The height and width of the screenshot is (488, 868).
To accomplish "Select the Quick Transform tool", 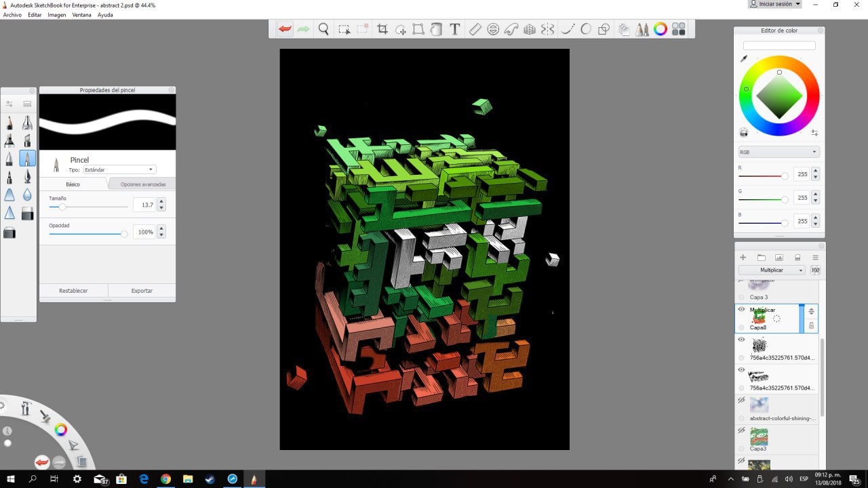I will (401, 29).
